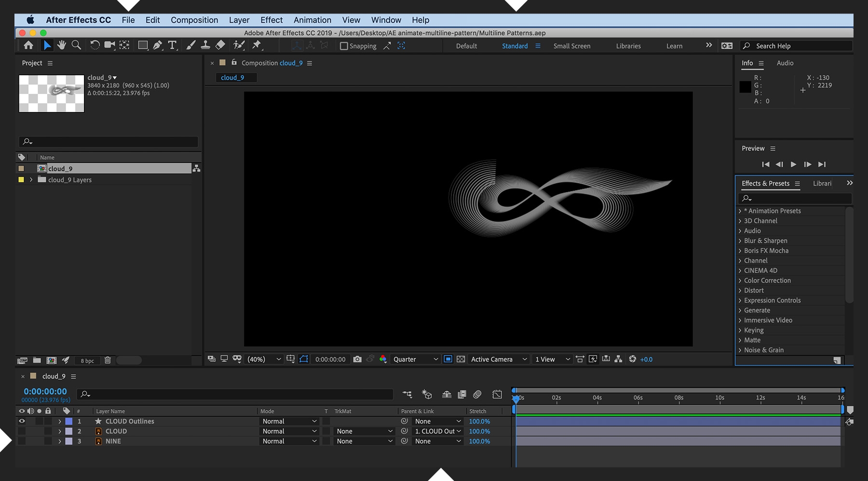The image size is (868, 481).
Task: Select the Type tool
Action: [x=172, y=45]
